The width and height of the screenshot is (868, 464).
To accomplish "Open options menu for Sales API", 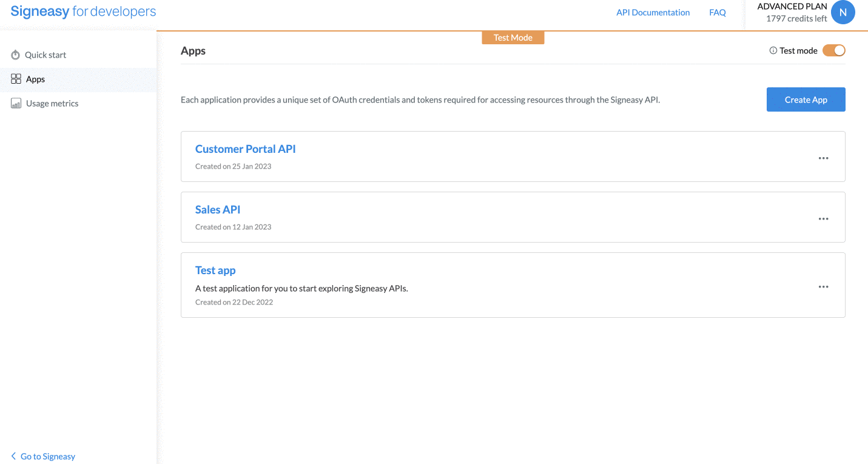I will pos(823,218).
